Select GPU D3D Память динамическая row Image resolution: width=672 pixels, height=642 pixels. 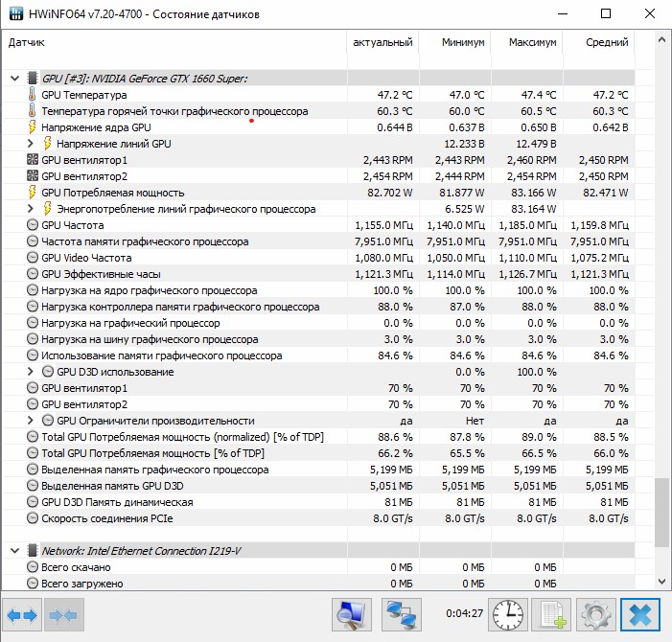tap(318, 502)
